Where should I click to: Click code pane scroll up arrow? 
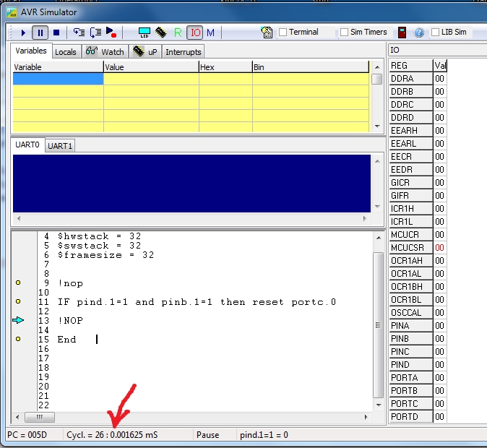coord(379,238)
